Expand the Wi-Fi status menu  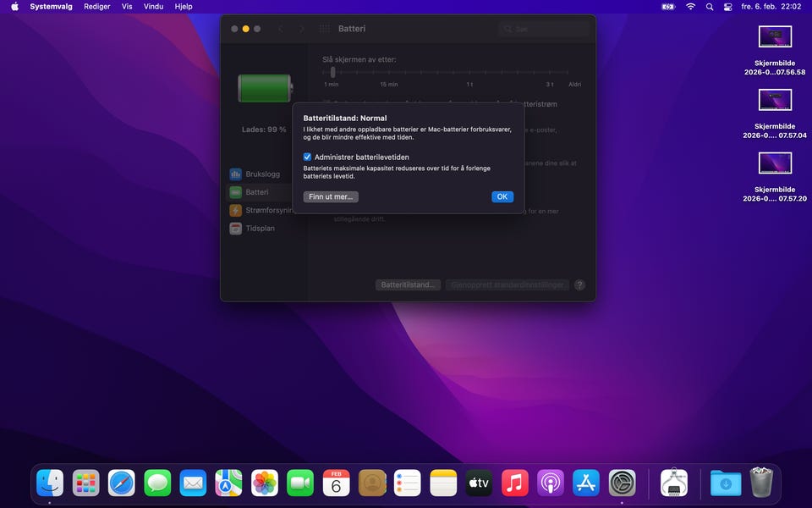[690, 6]
